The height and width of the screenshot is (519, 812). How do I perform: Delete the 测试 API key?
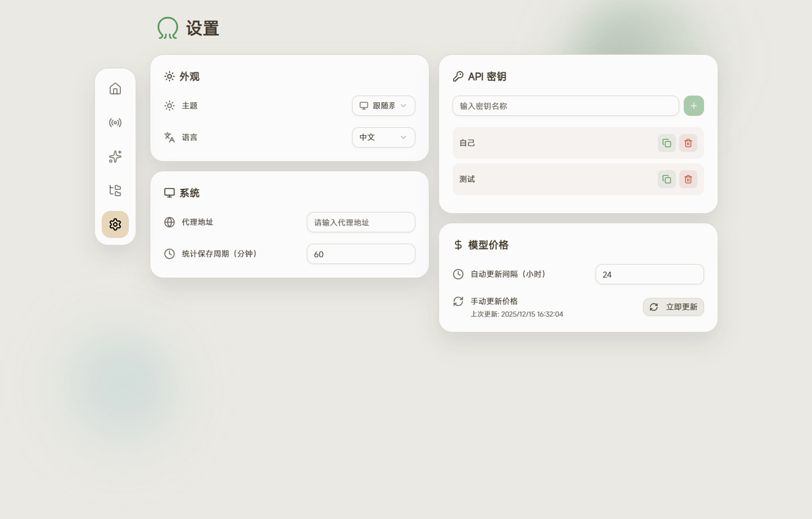click(x=688, y=179)
